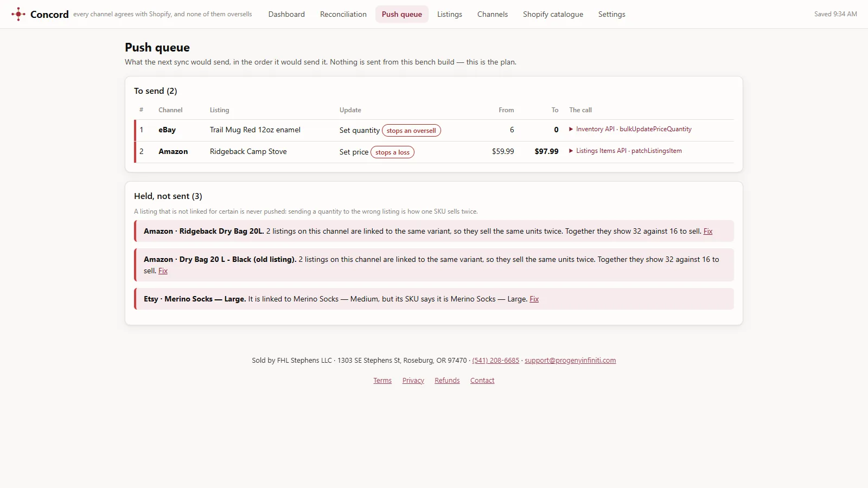
Task: Call the (541) 208-6685 phone link
Action: point(496,361)
